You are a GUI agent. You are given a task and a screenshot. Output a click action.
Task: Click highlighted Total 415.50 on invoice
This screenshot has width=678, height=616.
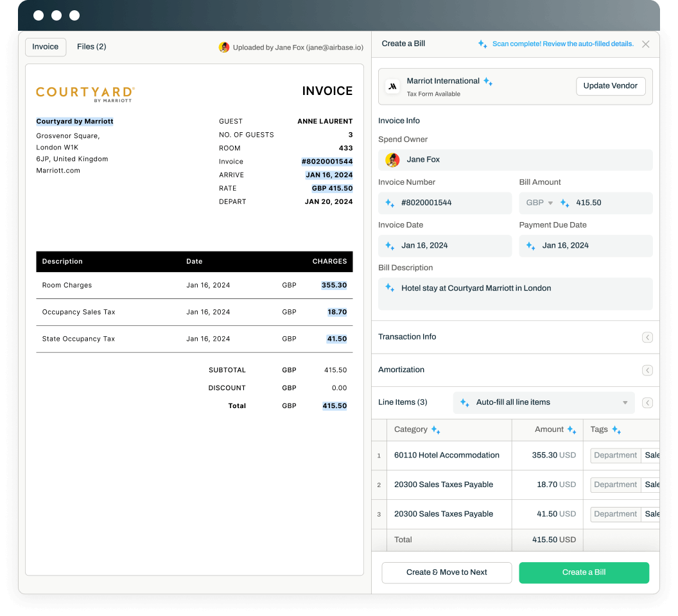pos(335,406)
